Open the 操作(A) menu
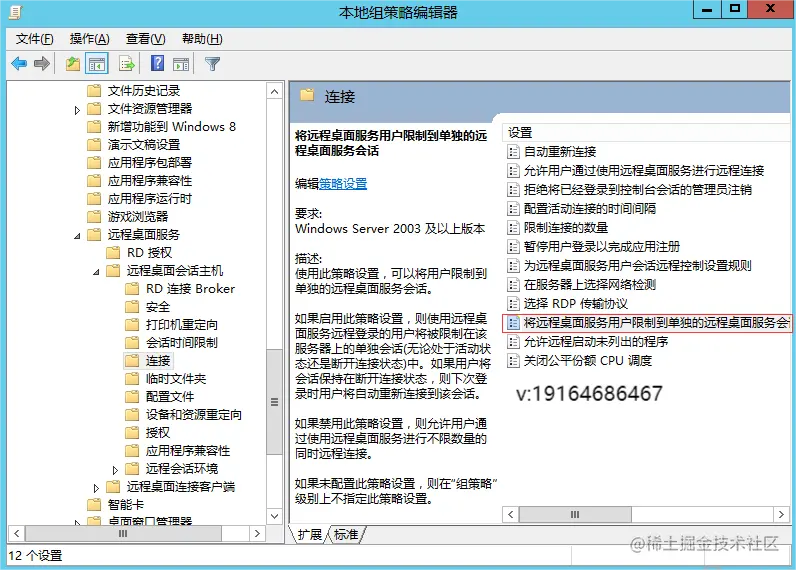This screenshot has height=570, width=796. click(89, 39)
